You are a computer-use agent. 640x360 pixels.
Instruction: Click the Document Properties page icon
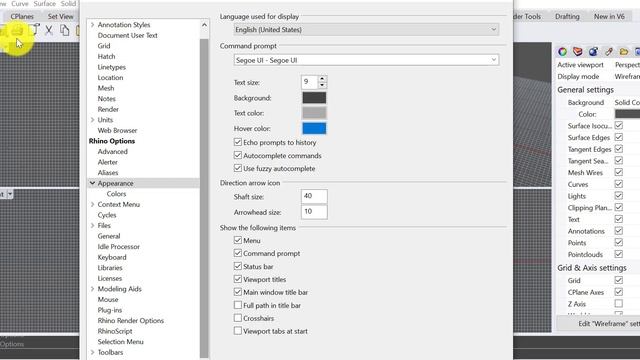(x=35, y=30)
